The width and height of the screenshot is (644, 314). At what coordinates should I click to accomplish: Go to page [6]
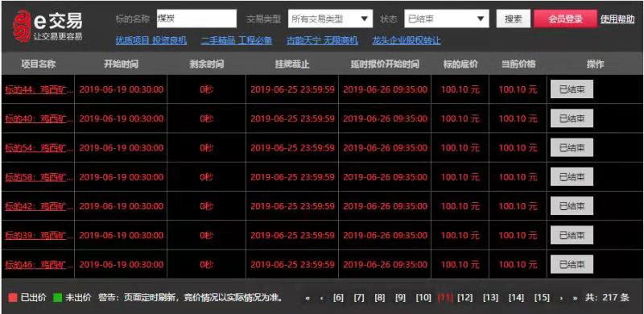point(338,298)
